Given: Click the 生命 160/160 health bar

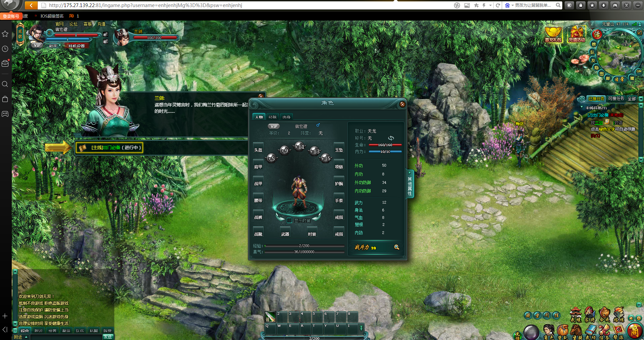Looking at the screenshot, I should [385, 145].
